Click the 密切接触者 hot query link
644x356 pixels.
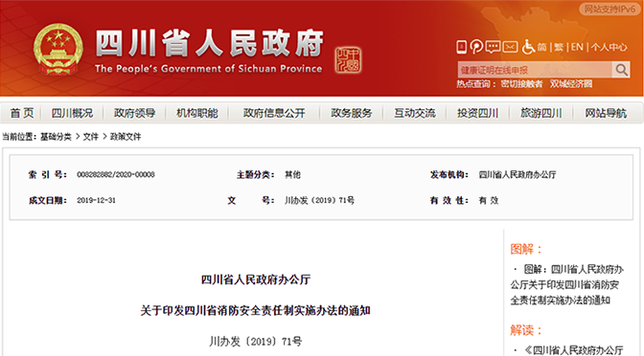tap(521, 84)
